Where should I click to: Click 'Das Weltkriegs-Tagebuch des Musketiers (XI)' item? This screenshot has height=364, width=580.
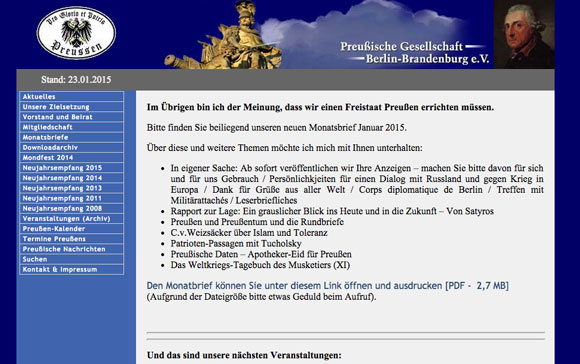[260, 265]
